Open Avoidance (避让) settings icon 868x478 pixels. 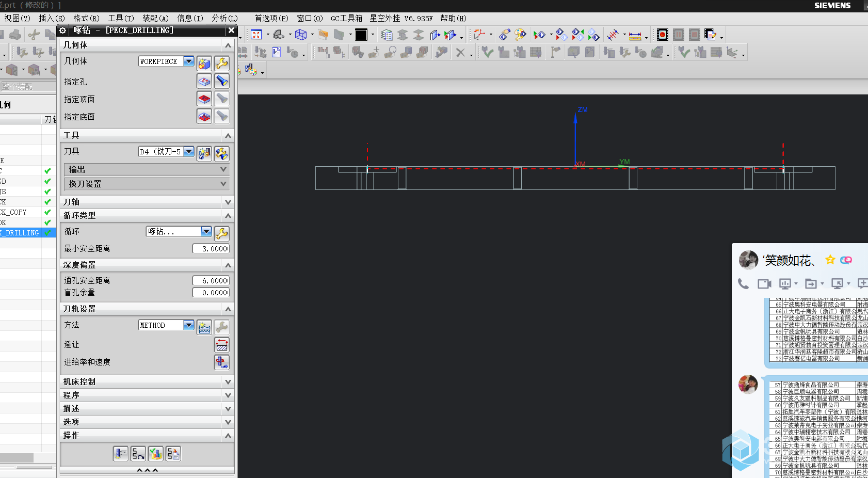[x=222, y=345]
